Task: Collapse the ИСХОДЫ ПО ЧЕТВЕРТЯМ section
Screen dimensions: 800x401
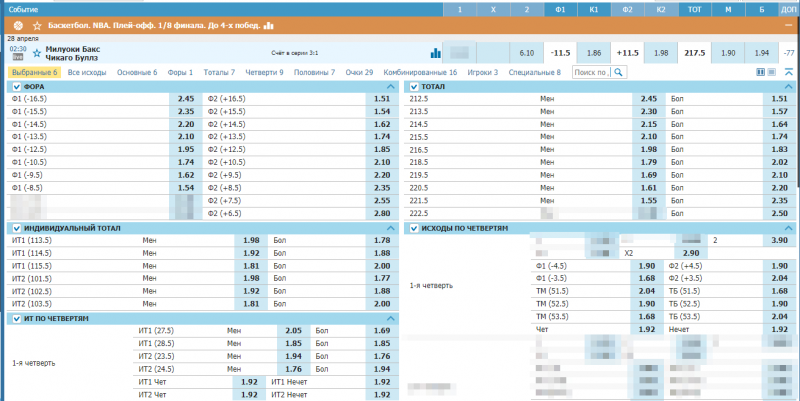Action: (x=788, y=228)
